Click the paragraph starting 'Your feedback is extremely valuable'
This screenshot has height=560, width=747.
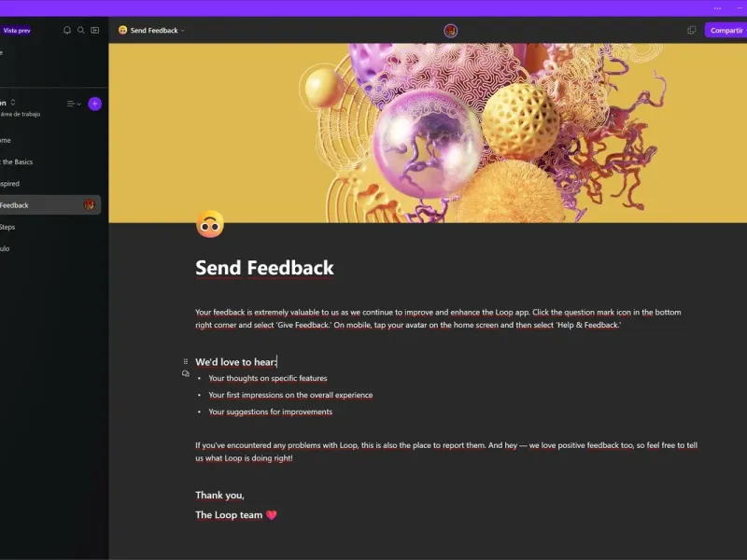[438, 318]
